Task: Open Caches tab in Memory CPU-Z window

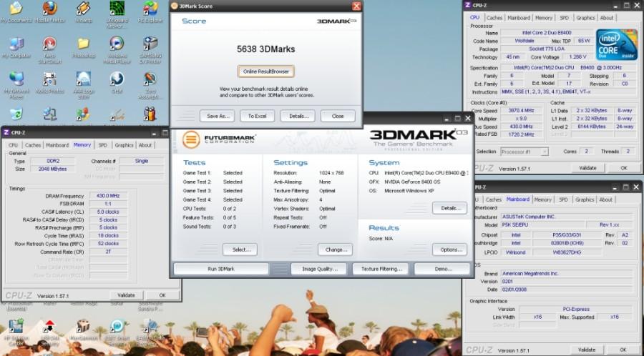Action: 33,145
